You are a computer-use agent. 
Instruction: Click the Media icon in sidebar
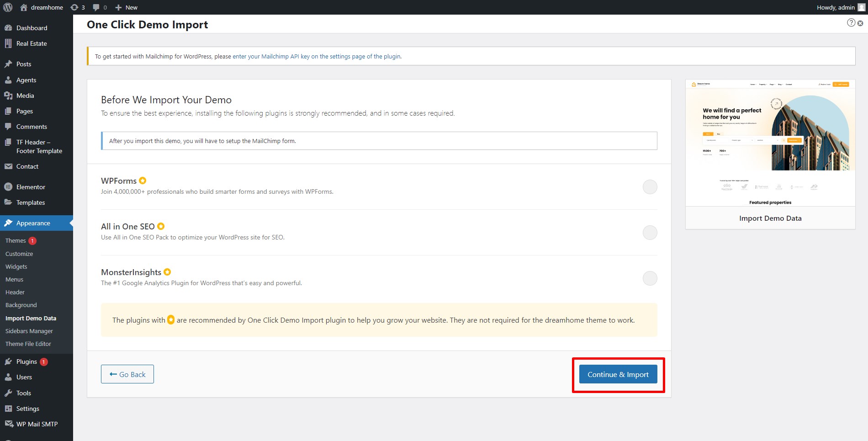[x=8, y=96]
